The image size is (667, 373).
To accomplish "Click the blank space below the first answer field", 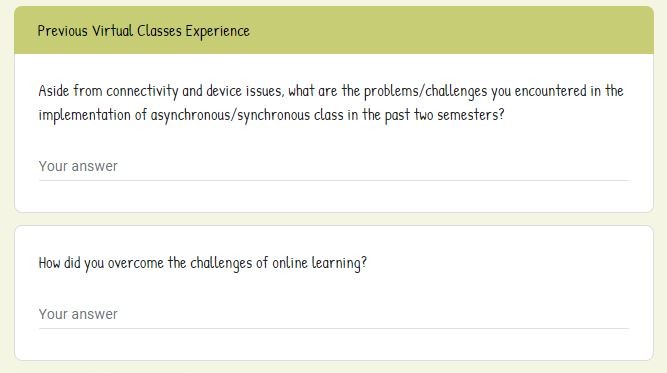I will click(x=334, y=196).
